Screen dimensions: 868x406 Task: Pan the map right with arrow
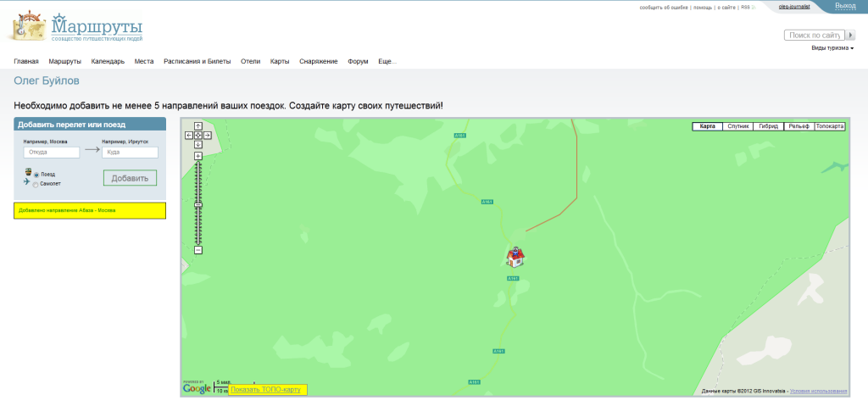208,135
